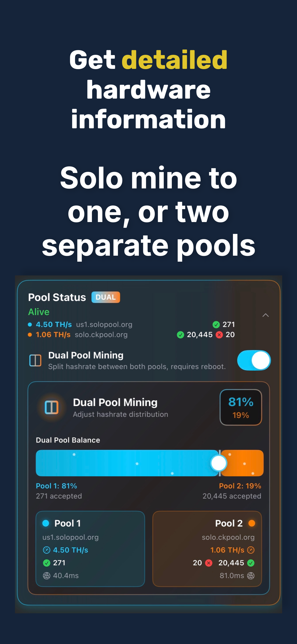Click the split-pane icon beside the Dual Pool Mining toggle
This screenshot has height=644, width=297.
pos(35,360)
